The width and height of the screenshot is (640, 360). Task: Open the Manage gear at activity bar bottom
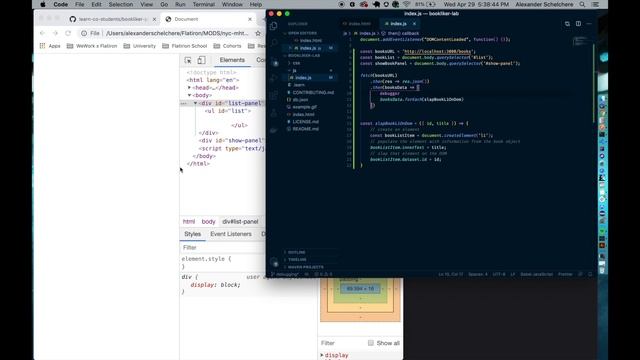coord(274,262)
